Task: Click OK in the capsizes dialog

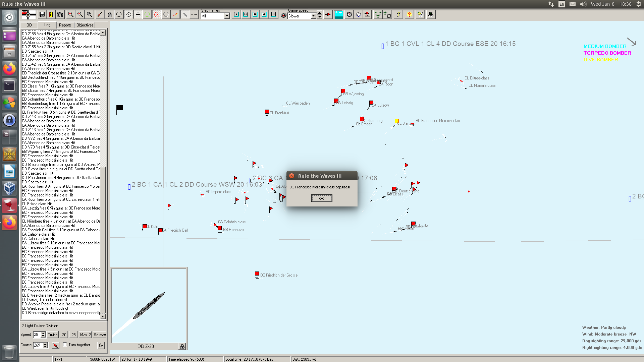Action: [321, 198]
